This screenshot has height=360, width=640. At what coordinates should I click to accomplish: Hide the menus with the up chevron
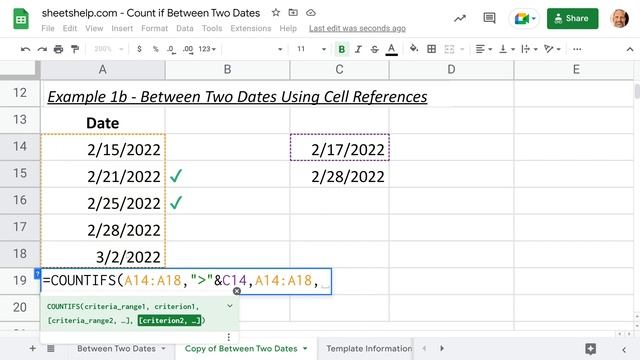(630, 49)
